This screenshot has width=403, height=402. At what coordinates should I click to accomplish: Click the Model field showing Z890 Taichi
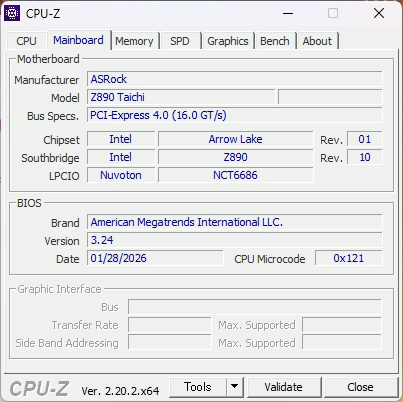pyautogui.click(x=181, y=97)
